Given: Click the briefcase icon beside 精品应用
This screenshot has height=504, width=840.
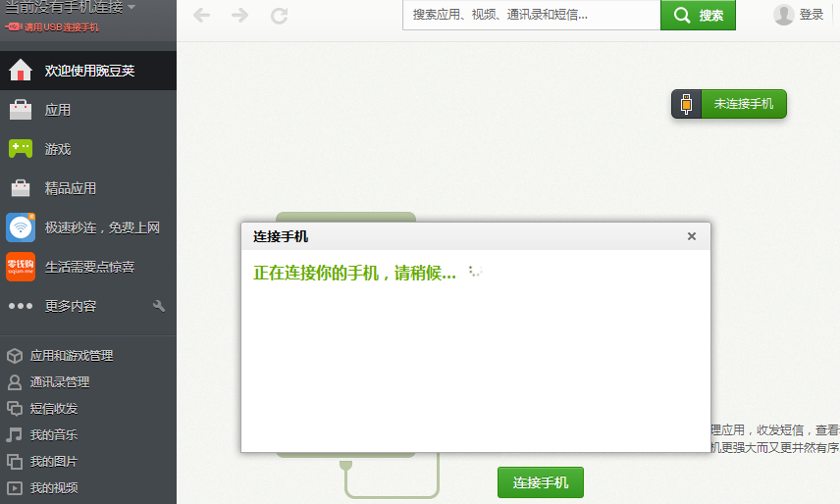Looking at the screenshot, I should tap(21, 188).
